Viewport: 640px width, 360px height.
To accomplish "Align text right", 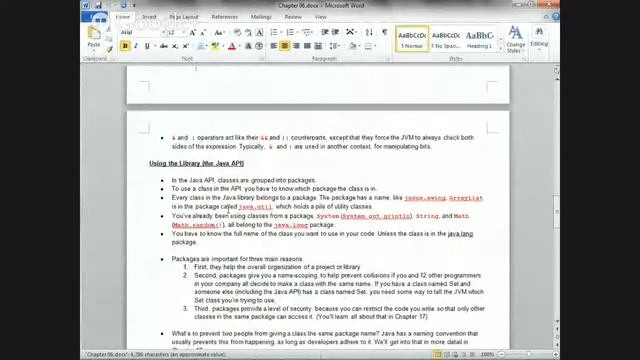I will point(296,46).
